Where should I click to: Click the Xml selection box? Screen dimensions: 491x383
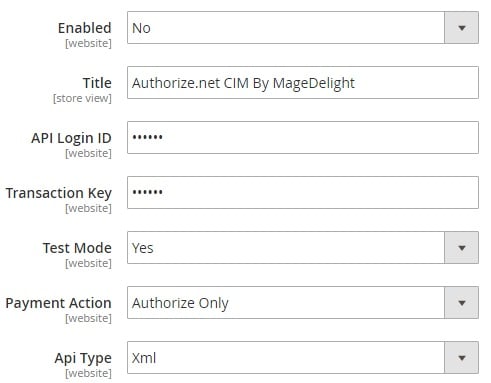(303, 358)
